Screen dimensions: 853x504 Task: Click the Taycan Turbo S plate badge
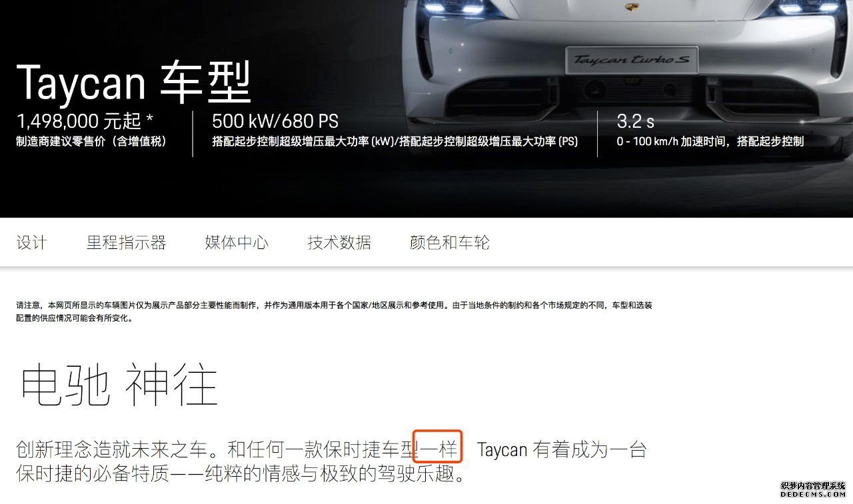tap(631, 60)
